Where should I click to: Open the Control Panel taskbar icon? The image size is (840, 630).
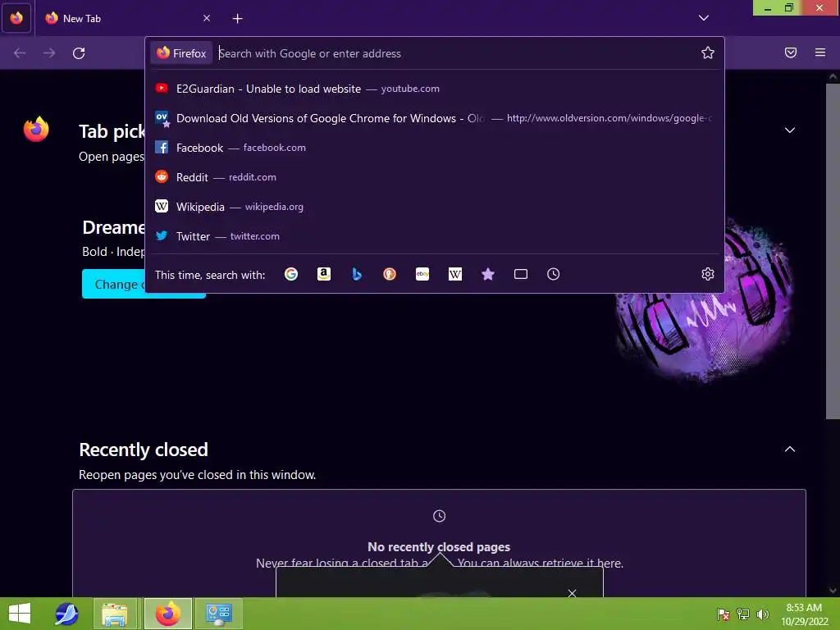(x=218, y=614)
